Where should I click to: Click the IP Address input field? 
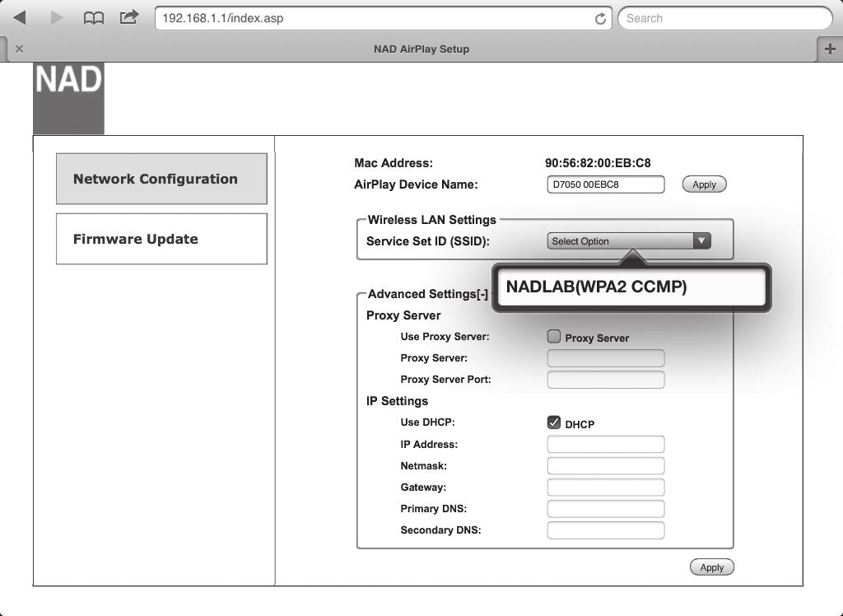(x=605, y=445)
